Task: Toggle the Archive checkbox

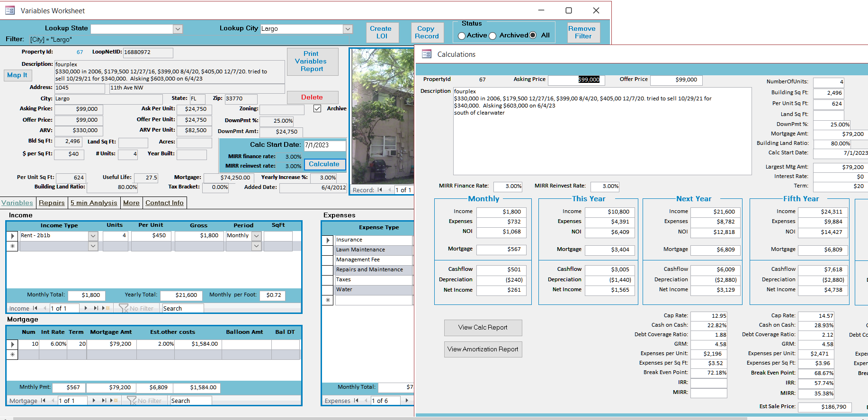Action: click(317, 108)
